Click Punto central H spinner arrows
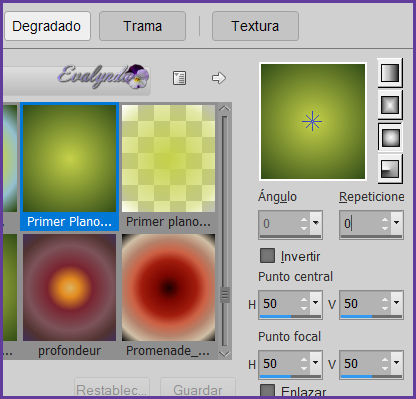 (x=304, y=304)
